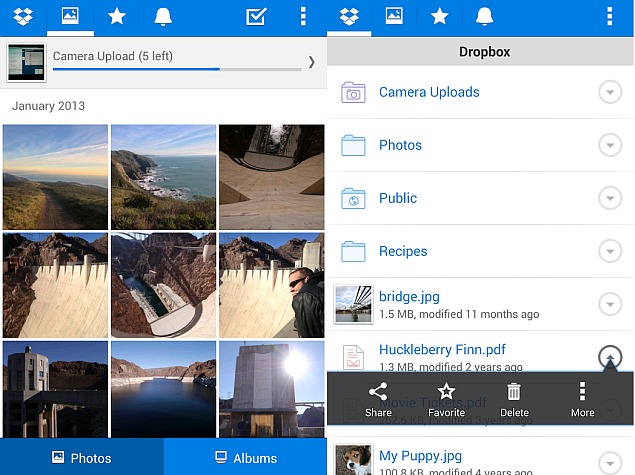635x475 pixels.
Task: Click the My Puppy.jpg thumbnail
Action: [353, 460]
